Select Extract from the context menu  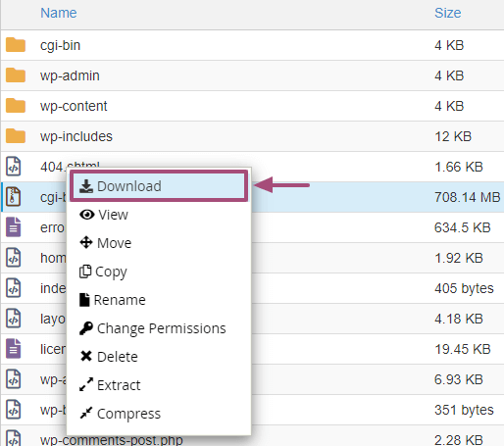point(159,385)
